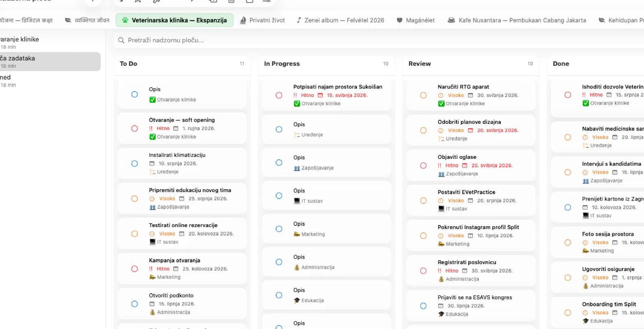
Task: Open the Odobriti planove dizajna card title
Action: [x=469, y=122]
